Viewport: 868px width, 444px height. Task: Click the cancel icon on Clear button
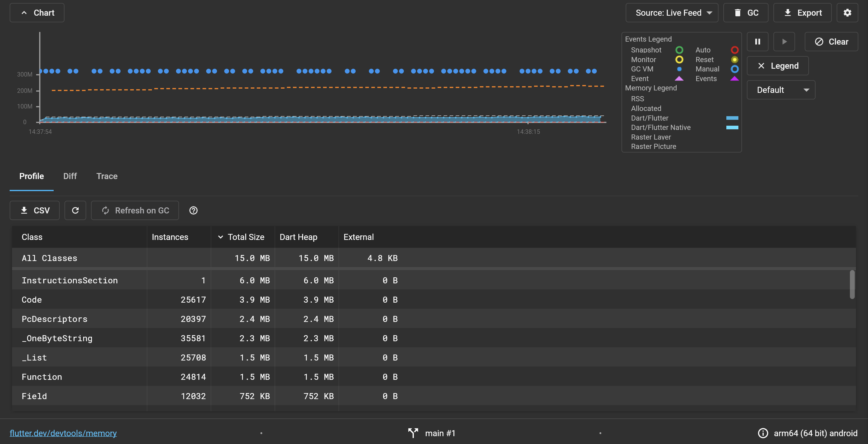point(819,42)
